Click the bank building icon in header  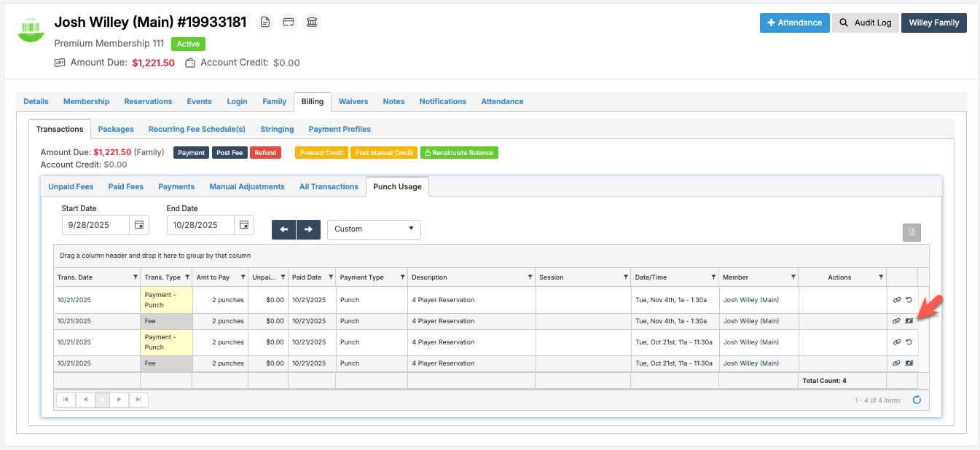click(312, 23)
